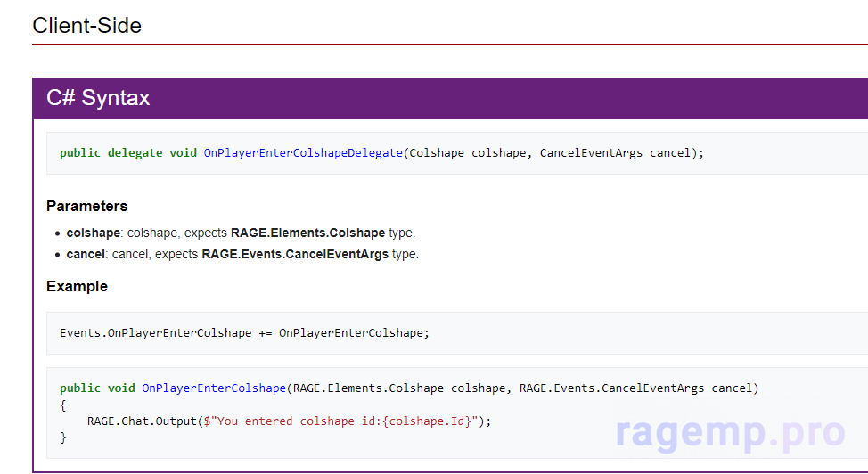Select the bold 'cancel' parameter name in list

(x=86, y=254)
